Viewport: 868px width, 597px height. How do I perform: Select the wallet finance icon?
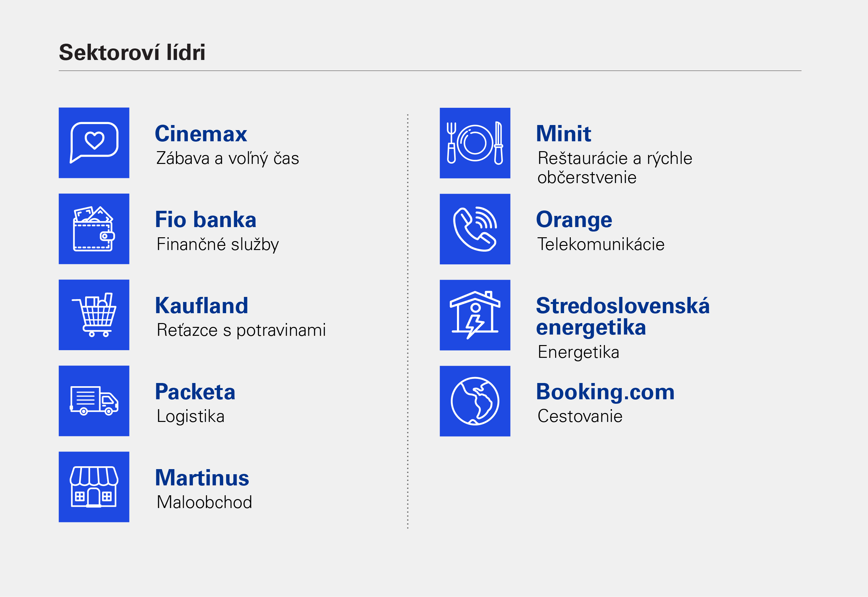click(x=94, y=229)
